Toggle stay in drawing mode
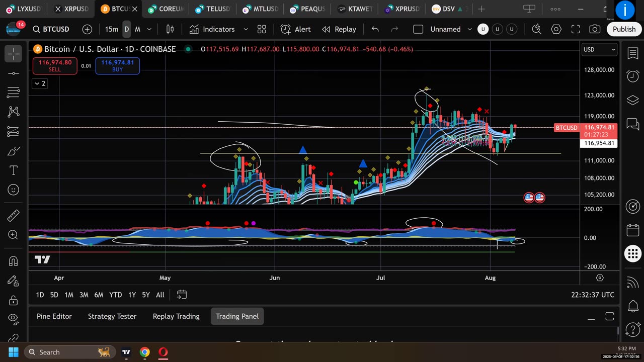Screen dimensions: 644x362 click(14, 281)
